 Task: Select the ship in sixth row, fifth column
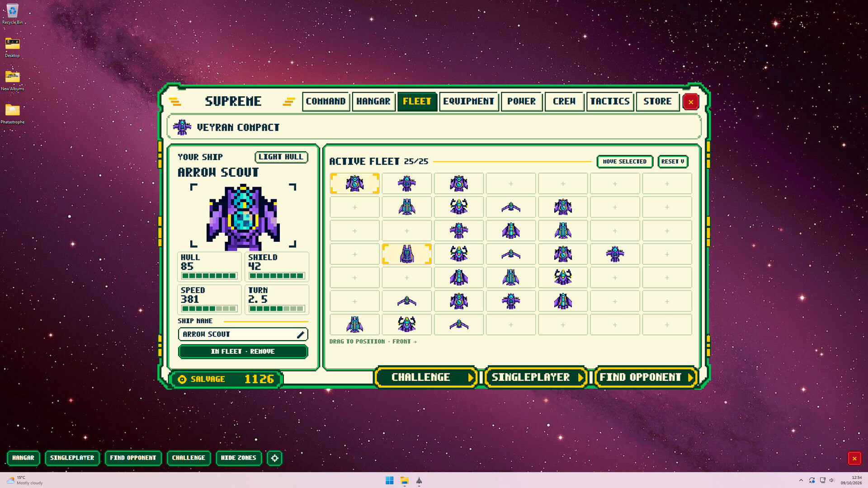[x=563, y=301]
